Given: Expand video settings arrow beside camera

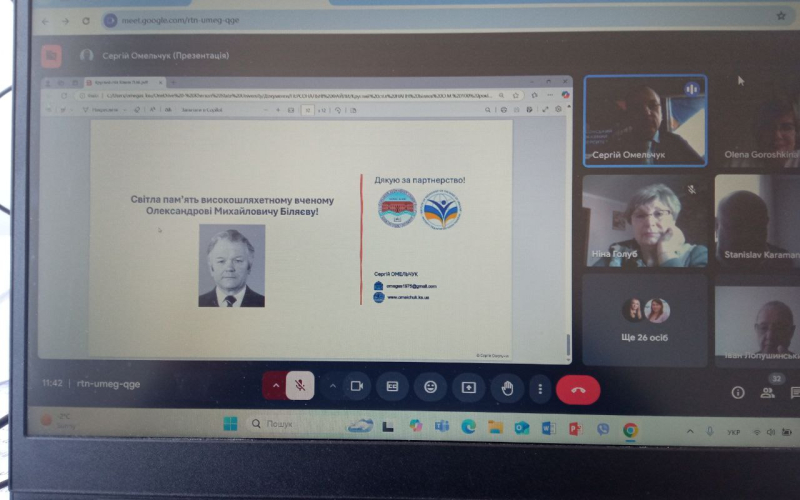Looking at the screenshot, I should (332, 387).
